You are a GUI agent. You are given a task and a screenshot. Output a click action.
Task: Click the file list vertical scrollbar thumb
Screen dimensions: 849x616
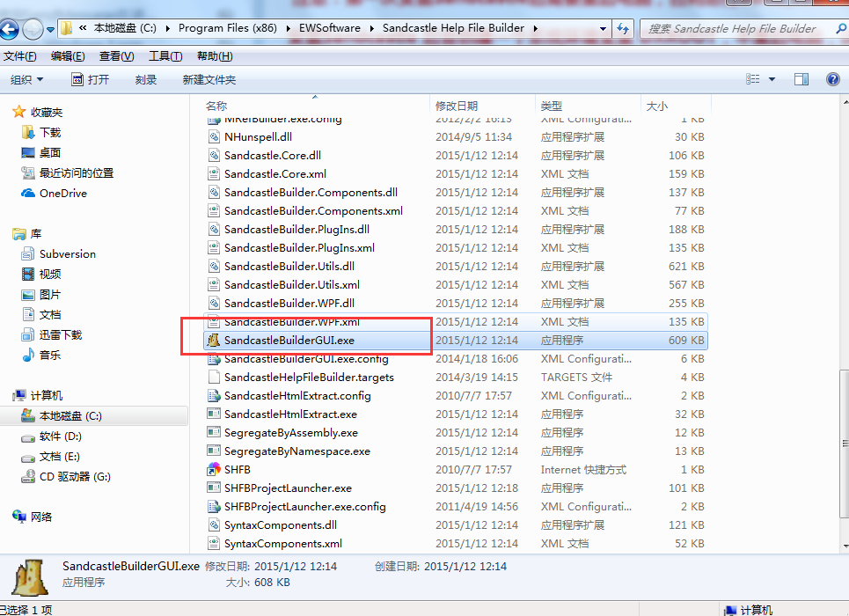click(x=844, y=444)
